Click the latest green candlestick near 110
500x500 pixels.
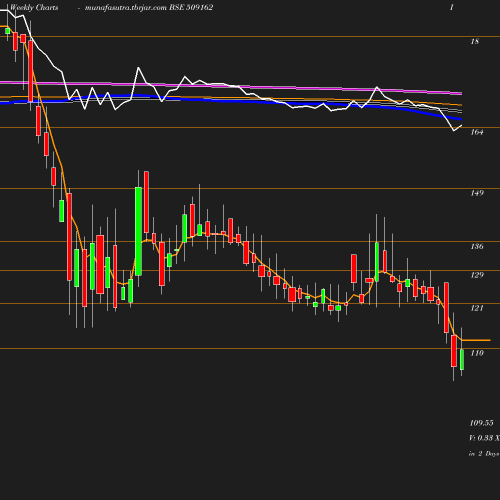click(x=462, y=359)
